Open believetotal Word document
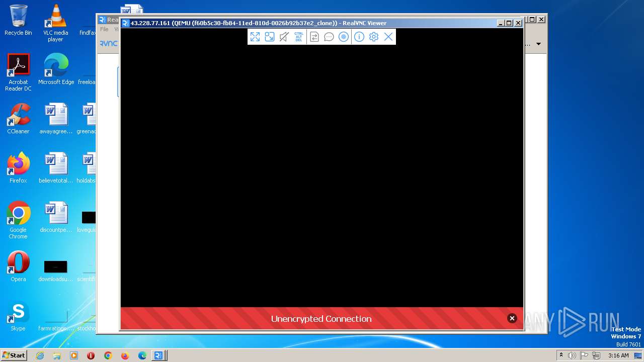 pos(56,168)
